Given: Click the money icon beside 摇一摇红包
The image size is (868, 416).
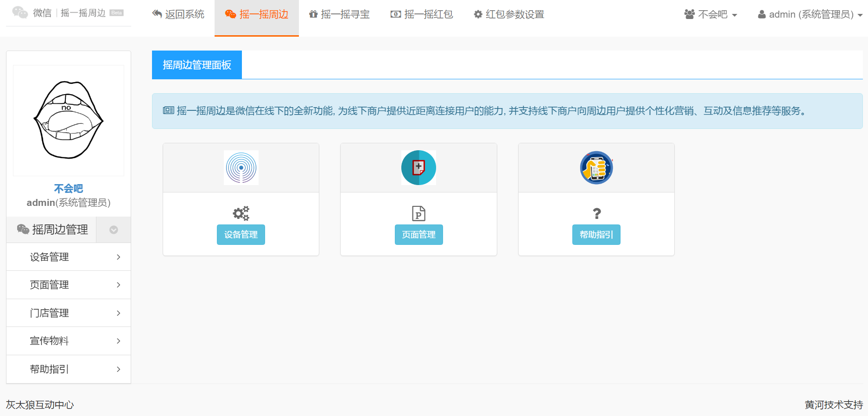Looking at the screenshot, I should point(396,14).
